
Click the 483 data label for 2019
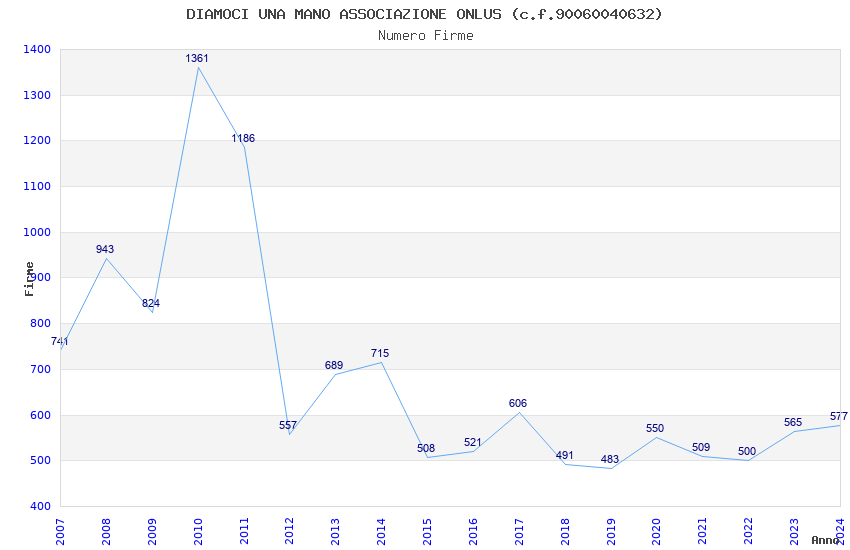610,460
